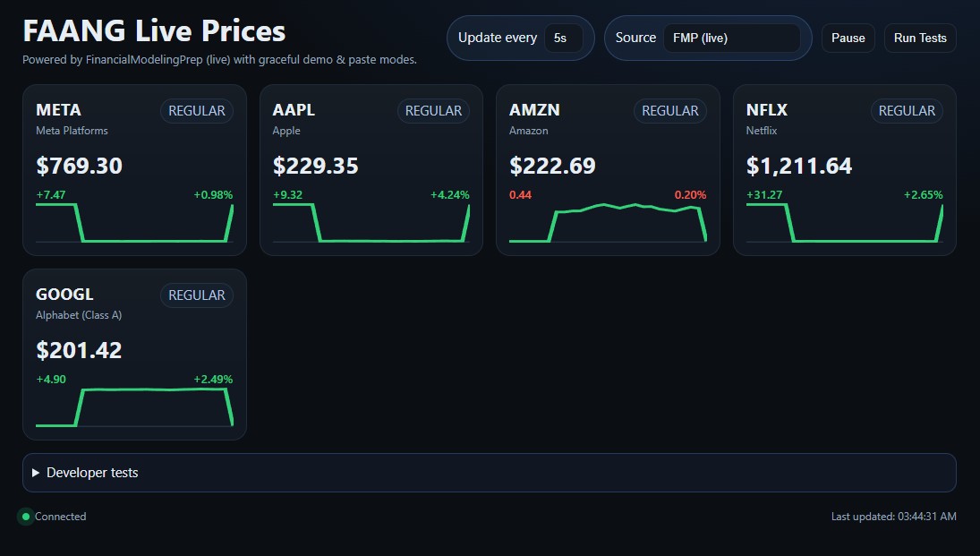This screenshot has height=556, width=980.
Task: Click the REGULAR badge on NFLX card
Action: point(907,111)
